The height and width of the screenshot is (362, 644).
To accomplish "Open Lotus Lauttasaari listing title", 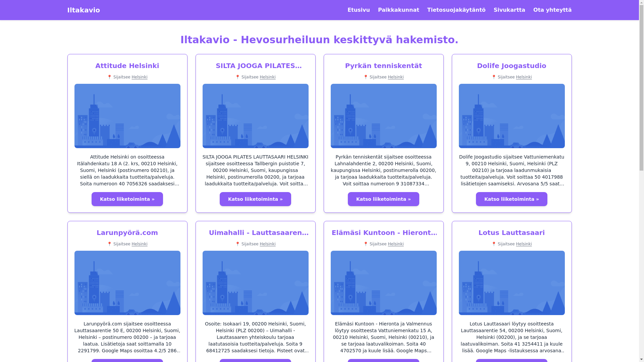I will 512,233.
